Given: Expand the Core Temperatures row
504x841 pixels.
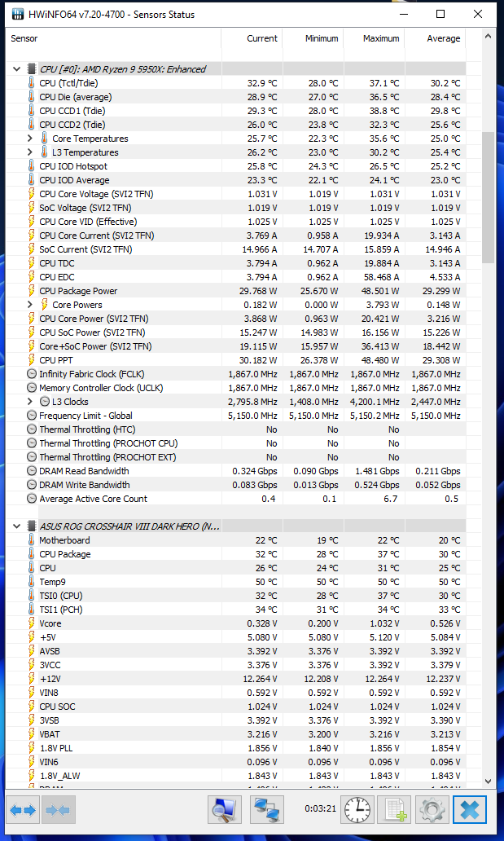Looking at the screenshot, I should (30, 139).
